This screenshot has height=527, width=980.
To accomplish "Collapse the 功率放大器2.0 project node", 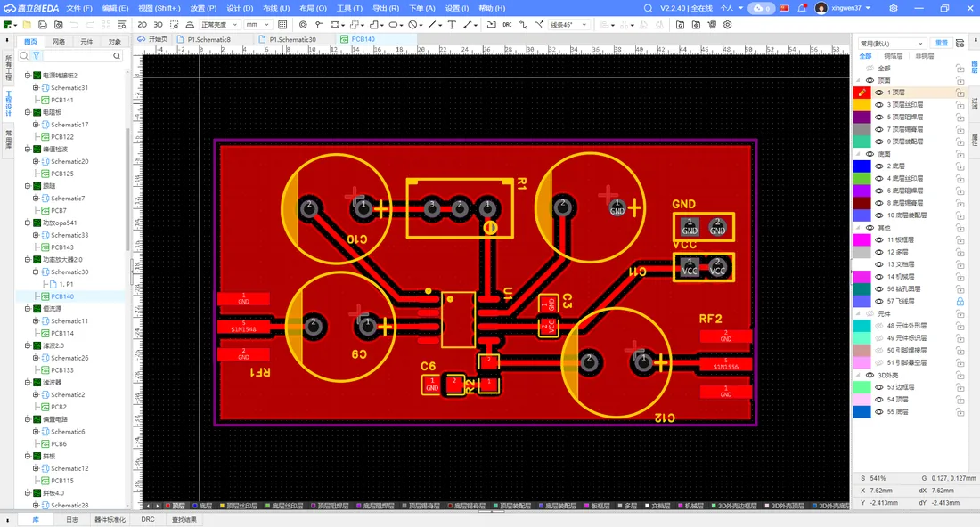I will pos(28,260).
